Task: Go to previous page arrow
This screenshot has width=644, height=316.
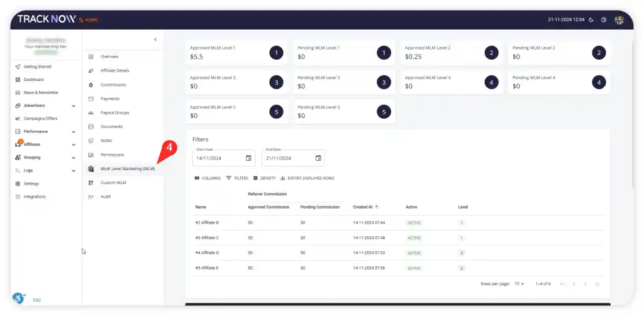Action: (574, 283)
